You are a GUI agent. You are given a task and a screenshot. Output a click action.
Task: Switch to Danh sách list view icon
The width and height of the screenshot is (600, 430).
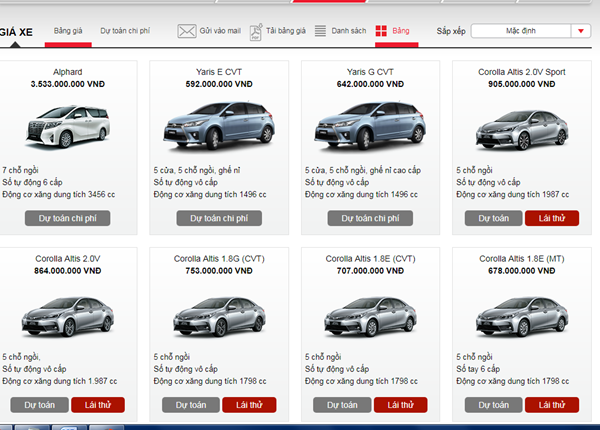(x=320, y=32)
